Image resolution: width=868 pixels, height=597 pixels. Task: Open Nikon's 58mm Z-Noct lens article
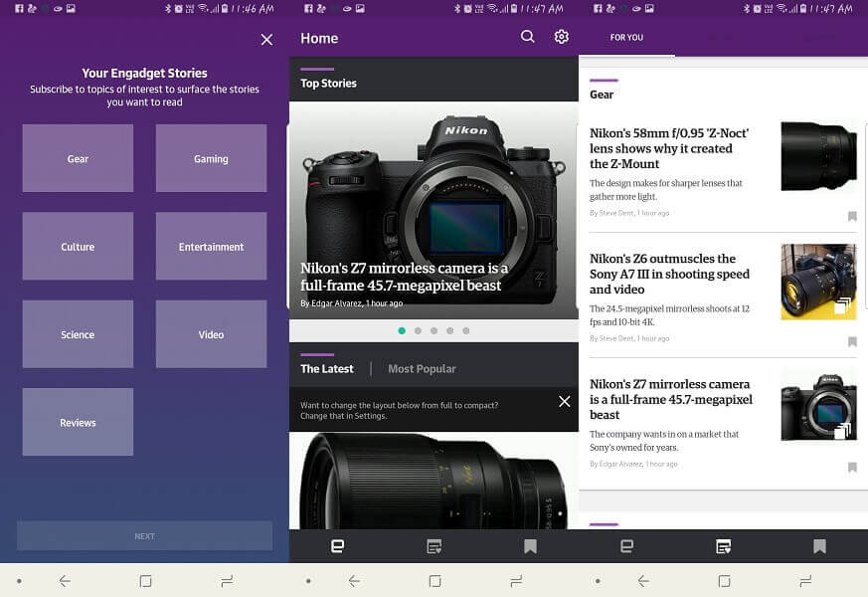coord(669,148)
